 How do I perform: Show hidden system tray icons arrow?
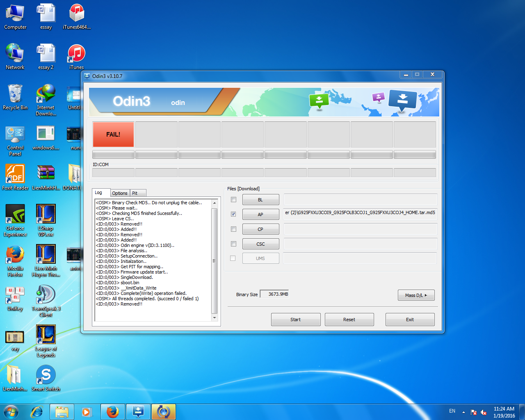pos(463,412)
